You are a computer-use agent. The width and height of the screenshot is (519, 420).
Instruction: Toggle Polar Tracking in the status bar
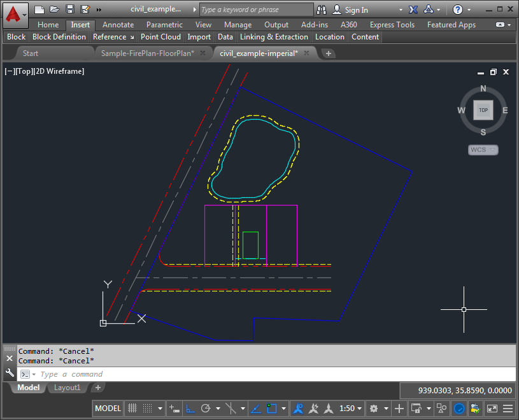206,409
